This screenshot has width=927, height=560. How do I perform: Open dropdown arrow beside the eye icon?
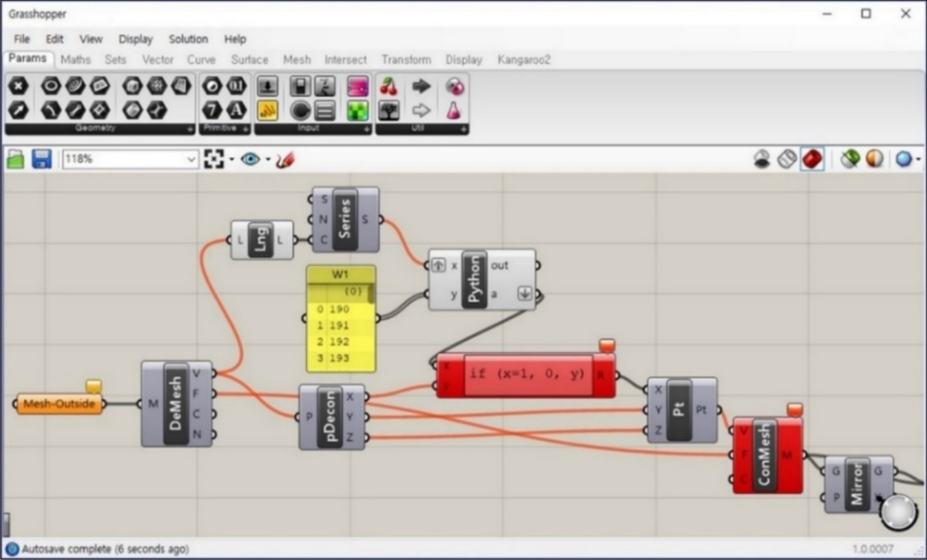point(268,160)
